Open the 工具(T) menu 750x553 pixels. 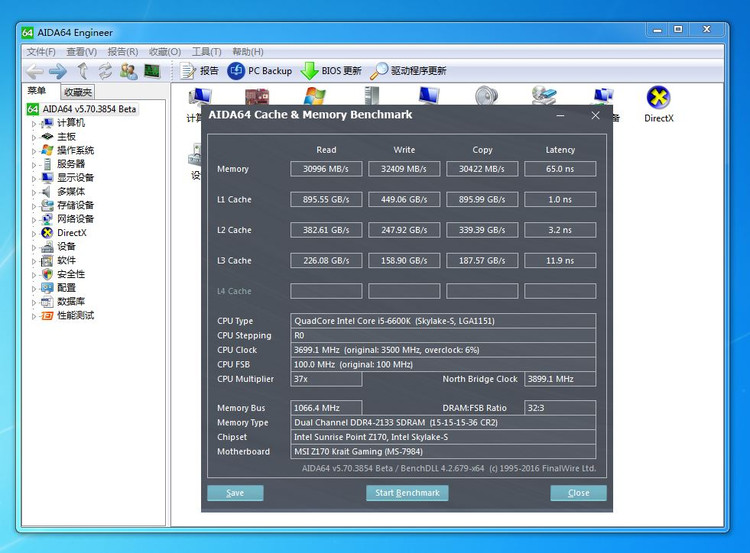(x=206, y=52)
